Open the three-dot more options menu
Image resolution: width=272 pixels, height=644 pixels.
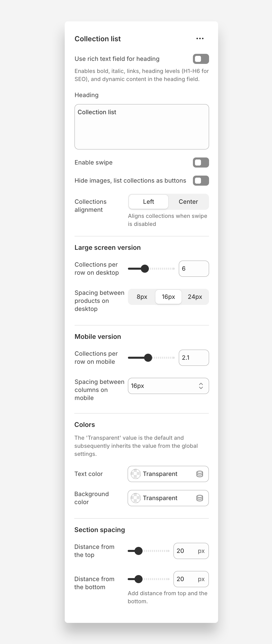(x=200, y=38)
